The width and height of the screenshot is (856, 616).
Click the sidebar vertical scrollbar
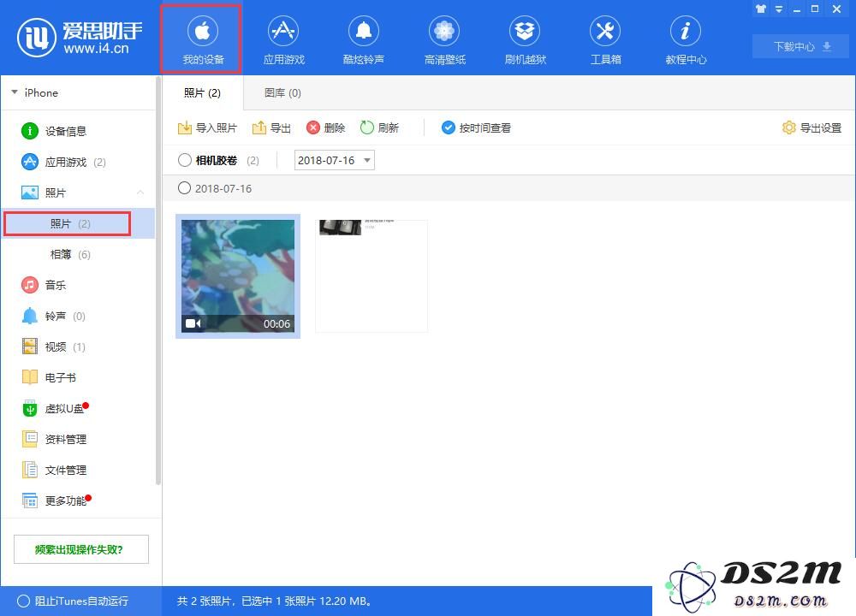(x=158, y=281)
